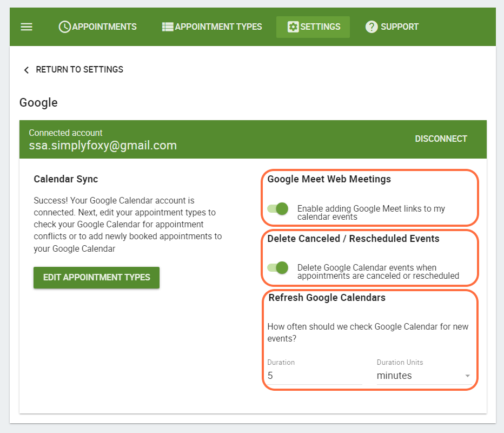Click the Duration input field

pos(315,376)
